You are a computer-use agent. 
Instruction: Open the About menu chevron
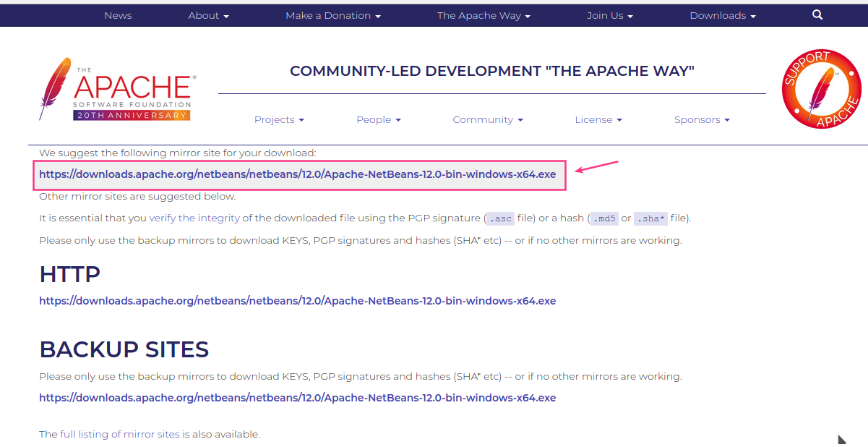[x=208, y=14]
